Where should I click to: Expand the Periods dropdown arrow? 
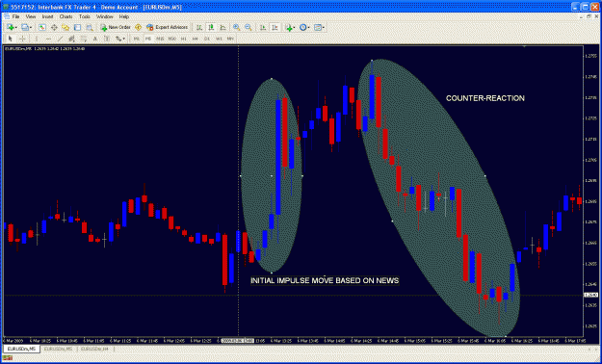[x=309, y=27]
